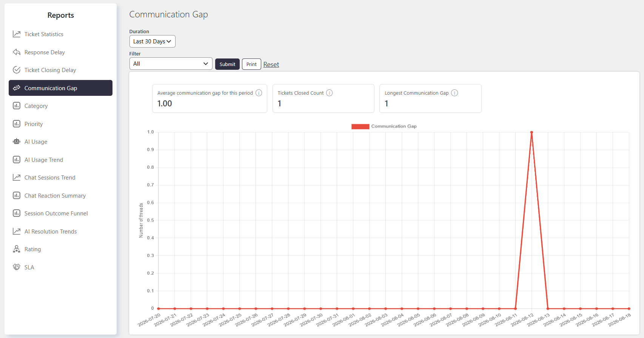Screen dimensions: 644x338
Task: Click the Duration field label
Action: coord(139,32)
